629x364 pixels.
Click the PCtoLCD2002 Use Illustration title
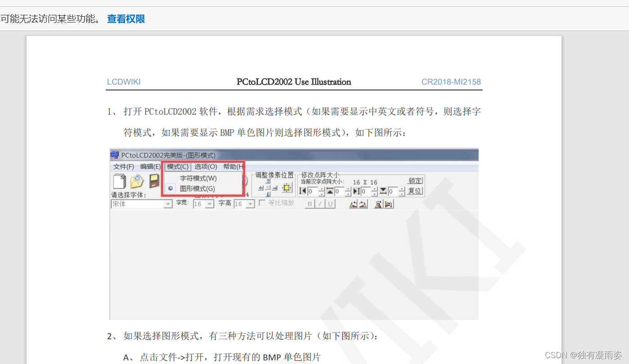coord(294,82)
